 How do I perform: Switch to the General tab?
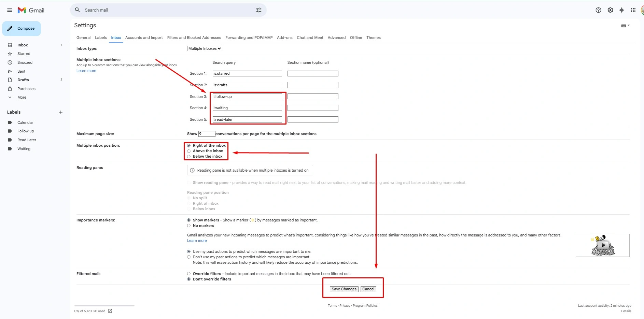coord(83,38)
